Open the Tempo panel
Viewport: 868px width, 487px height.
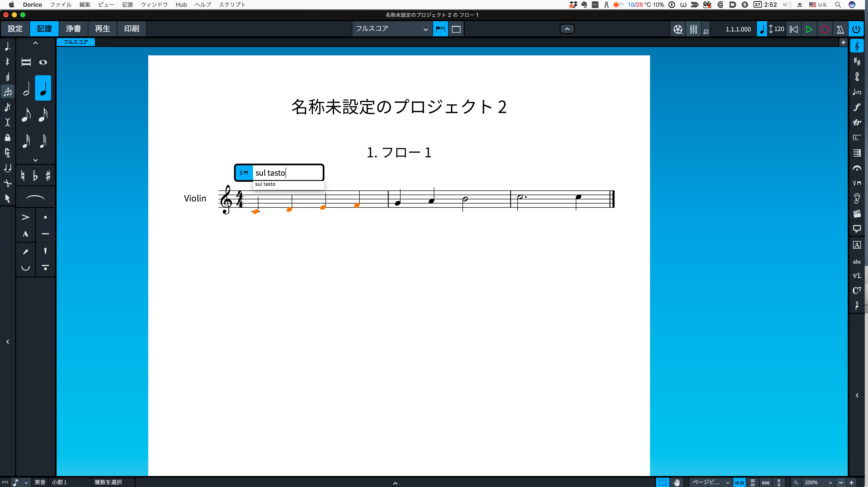coord(857,92)
